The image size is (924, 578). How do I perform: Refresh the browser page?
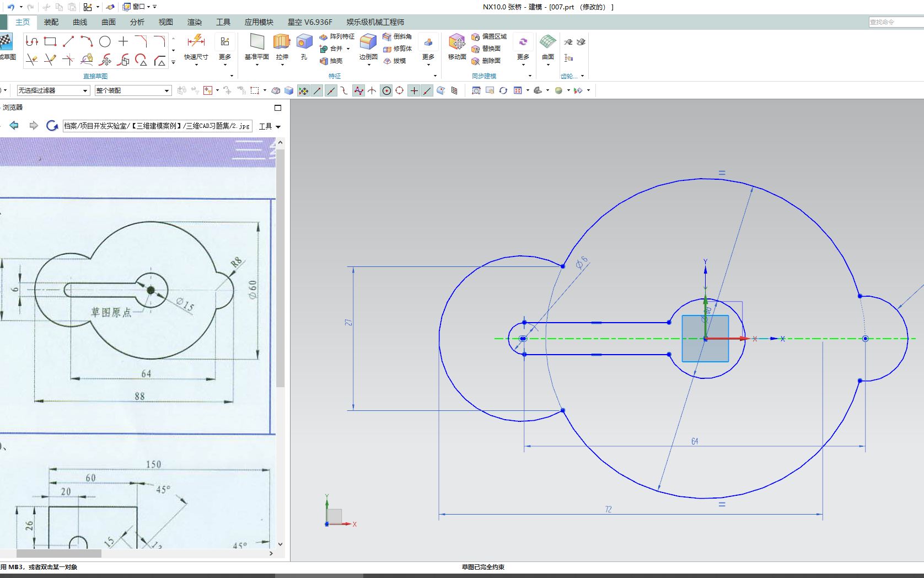click(52, 125)
